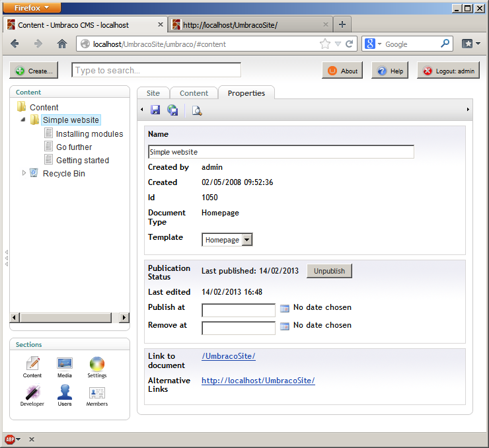Image resolution: width=489 pixels, height=448 pixels.
Task: Switch to the Site tab
Action: point(153,93)
